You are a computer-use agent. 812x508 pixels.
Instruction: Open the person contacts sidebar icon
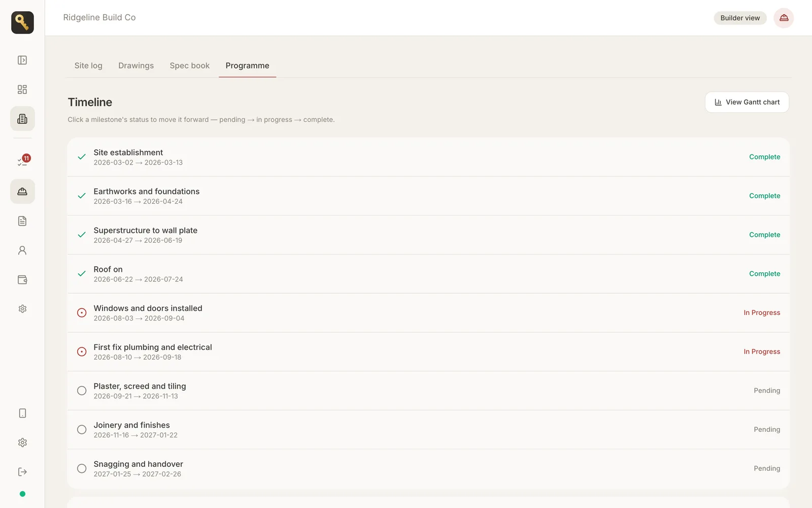22,250
